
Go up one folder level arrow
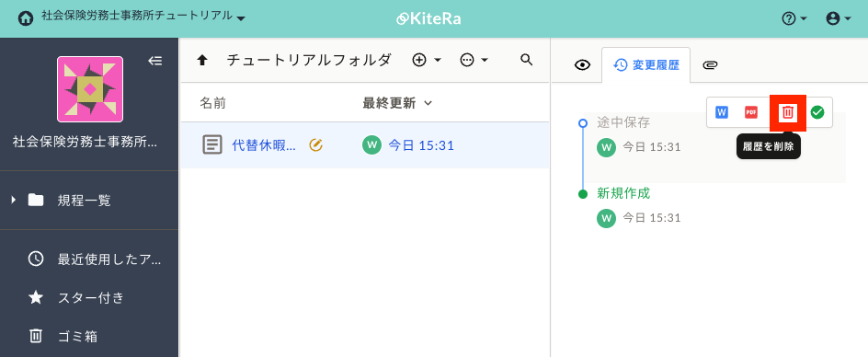[x=202, y=61]
